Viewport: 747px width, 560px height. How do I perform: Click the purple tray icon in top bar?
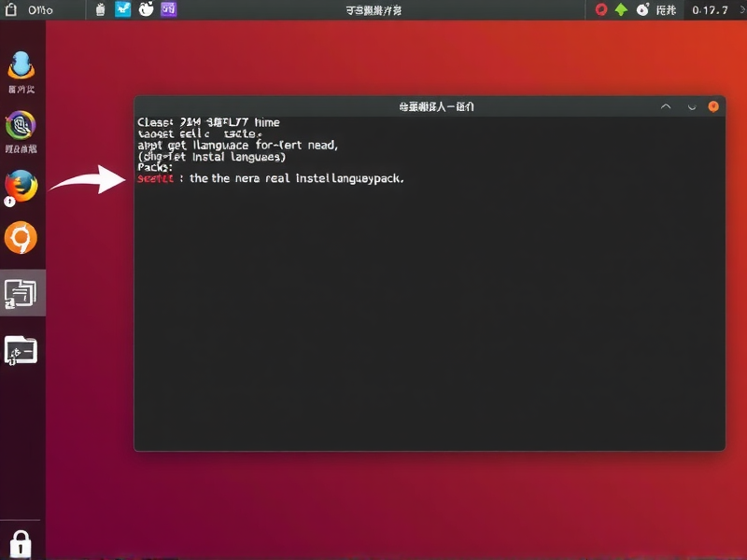click(x=167, y=10)
